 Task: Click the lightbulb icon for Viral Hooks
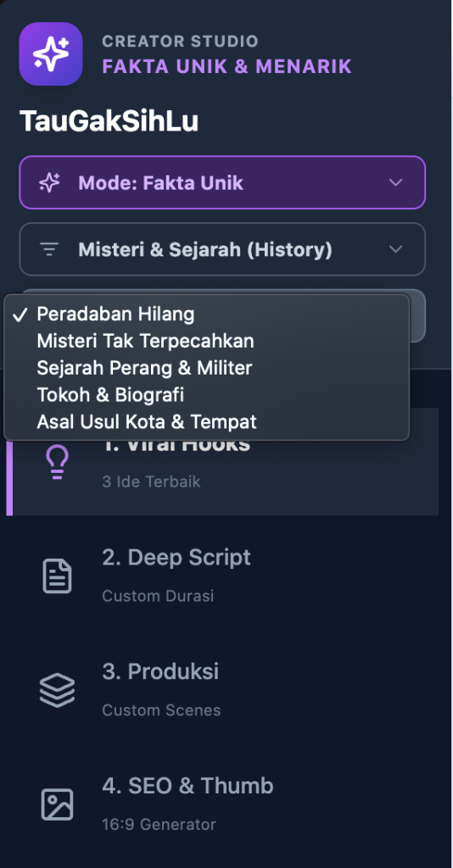pyautogui.click(x=57, y=462)
